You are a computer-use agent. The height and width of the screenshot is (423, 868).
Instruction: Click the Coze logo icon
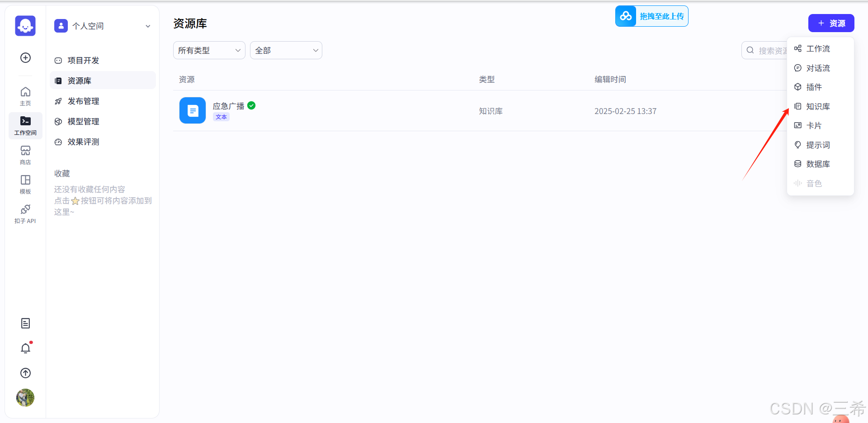25,26
